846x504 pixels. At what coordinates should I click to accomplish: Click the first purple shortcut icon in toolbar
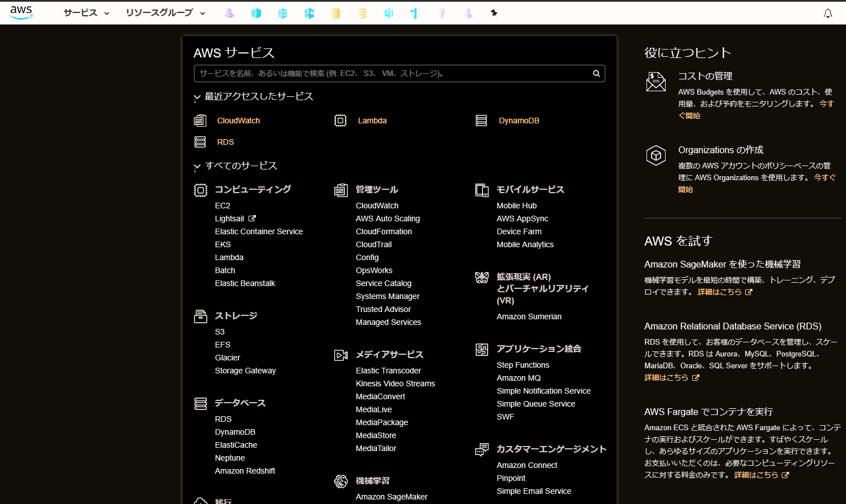(229, 13)
